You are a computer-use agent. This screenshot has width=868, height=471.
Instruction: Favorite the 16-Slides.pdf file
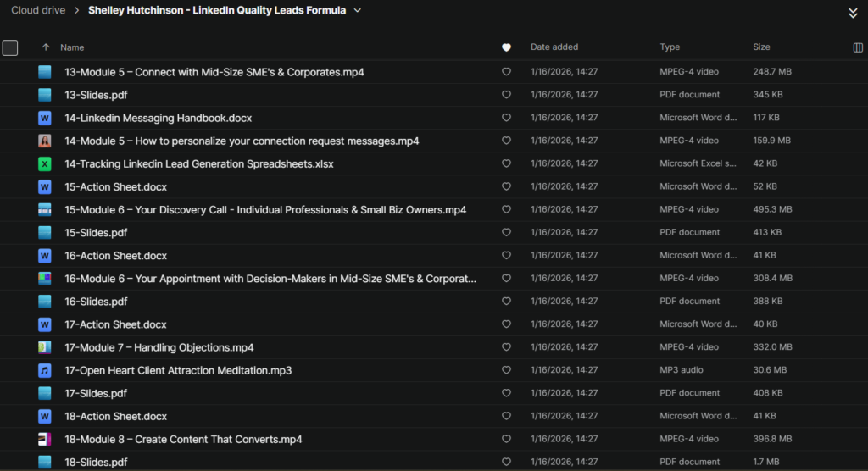(x=506, y=302)
